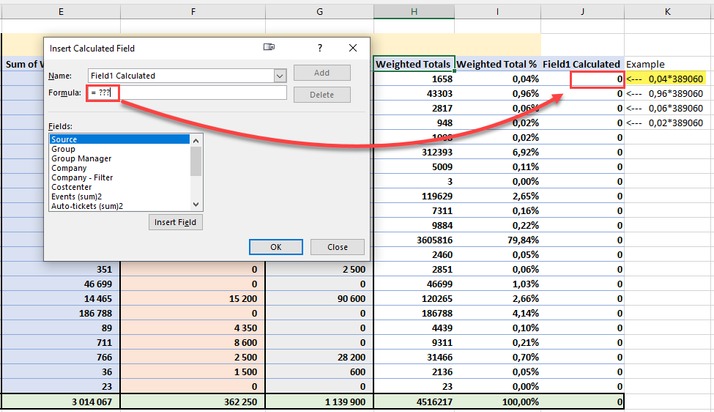714x412 pixels.
Task: Click the 0,02*389060 example cell
Action: (x=666, y=123)
